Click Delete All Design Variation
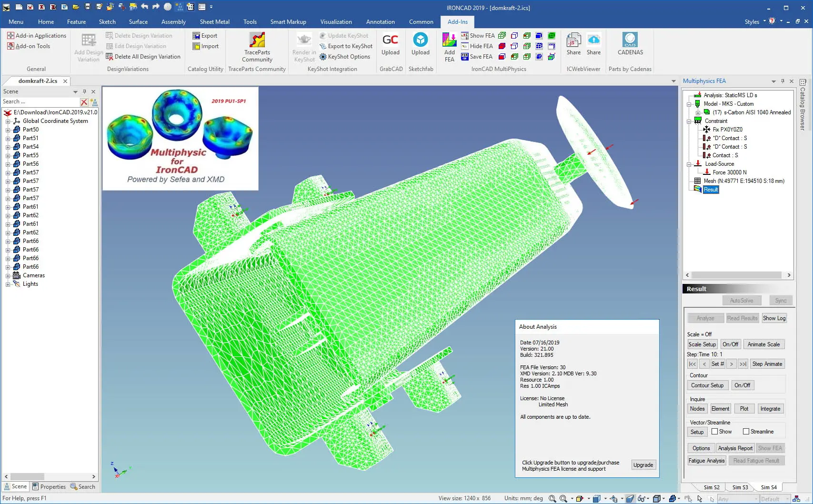The height and width of the screenshot is (504, 813). (x=143, y=57)
